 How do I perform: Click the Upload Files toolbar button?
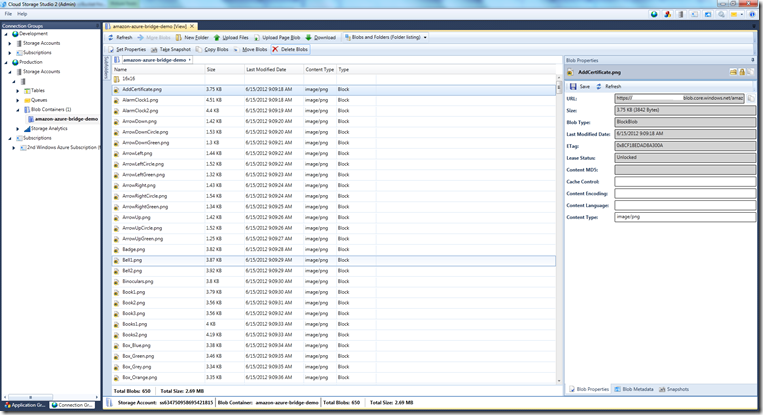pos(230,37)
